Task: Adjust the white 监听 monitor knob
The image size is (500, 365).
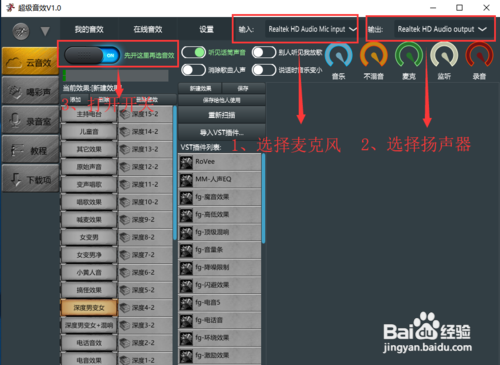Action: tap(444, 56)
